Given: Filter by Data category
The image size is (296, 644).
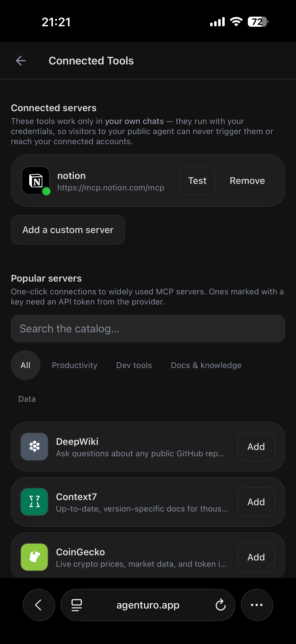Looking at the screenshot, I should click(x=27, y=399).
